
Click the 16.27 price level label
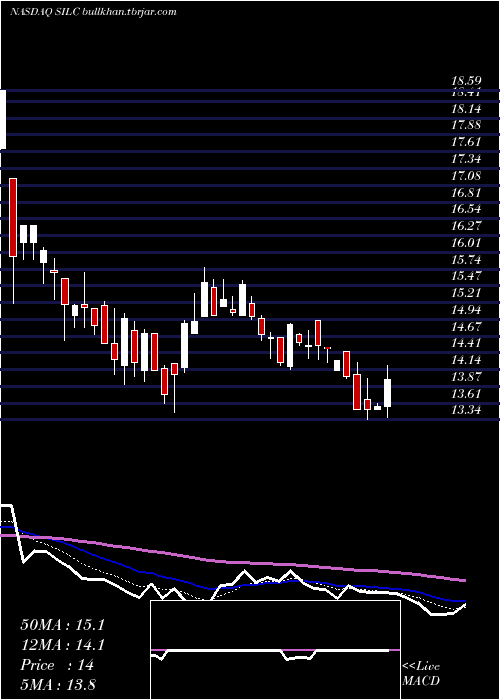(466, 226)
